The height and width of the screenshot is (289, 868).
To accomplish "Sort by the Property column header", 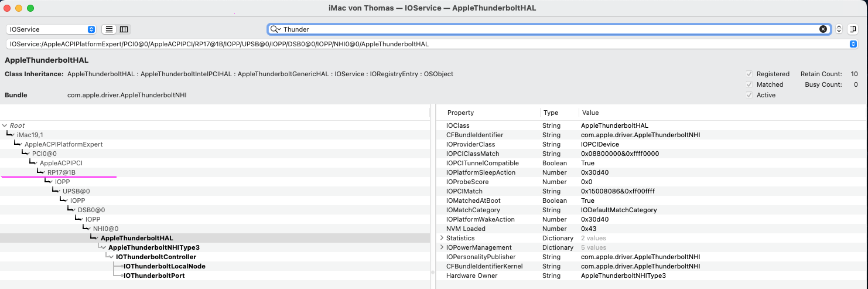I will point(460,113).
